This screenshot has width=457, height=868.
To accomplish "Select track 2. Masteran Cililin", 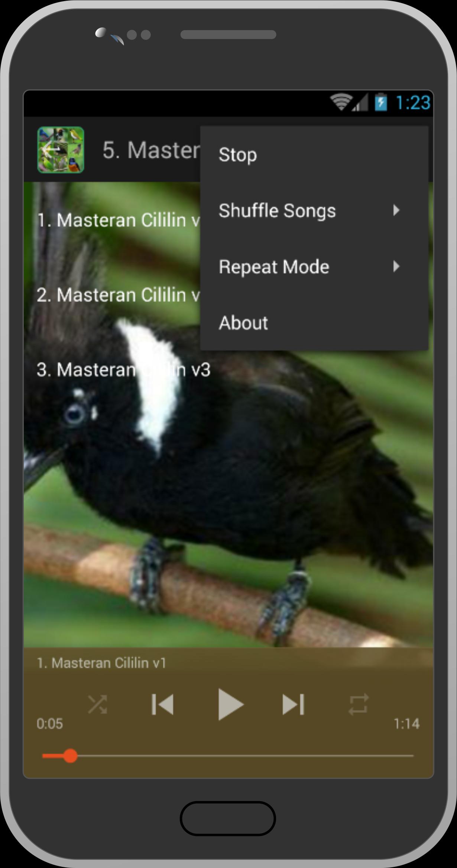I will 119,295.
